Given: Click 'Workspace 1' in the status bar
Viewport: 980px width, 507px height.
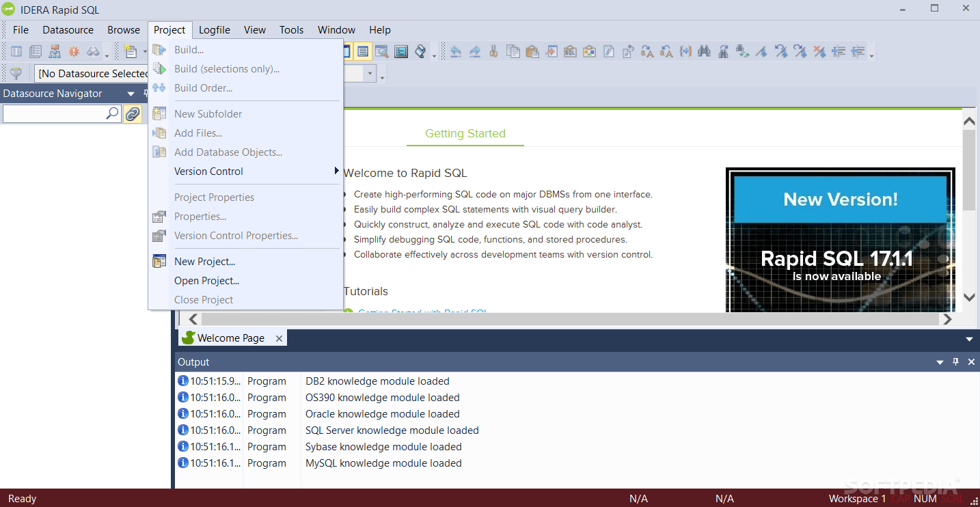Looking at the screenshot, I should click(x=857, y=499).
